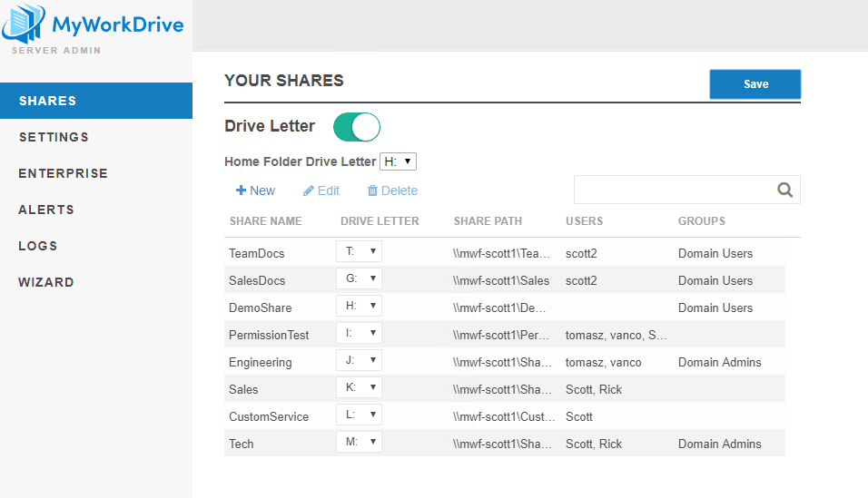Screen dimensions: 868x498
Task: Launch the Wizard from sidebar
Action: point(46,282)
